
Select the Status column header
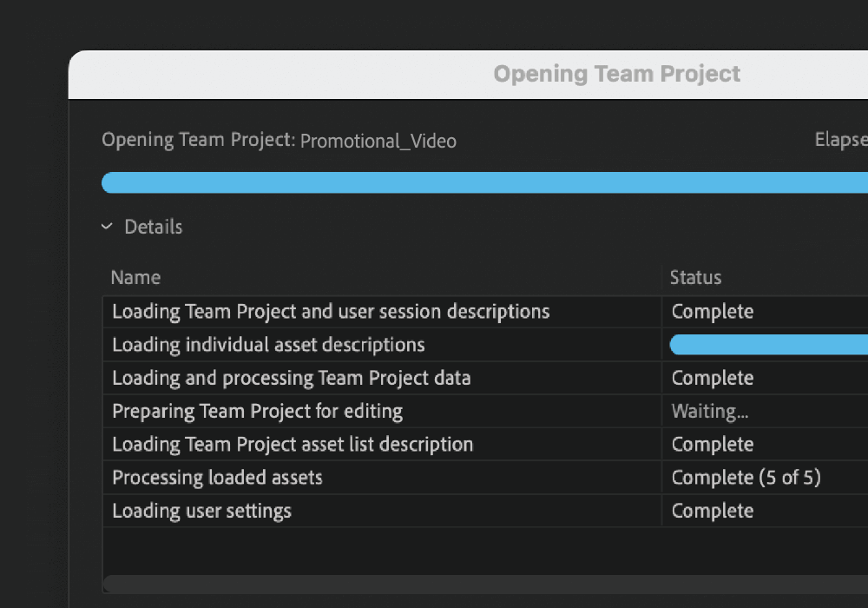[x=695, y=277]
